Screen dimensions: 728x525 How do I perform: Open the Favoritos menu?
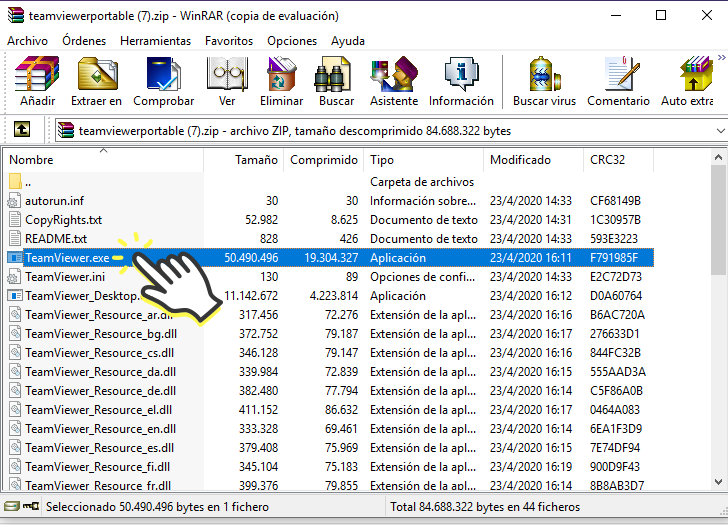coord(229,41)
